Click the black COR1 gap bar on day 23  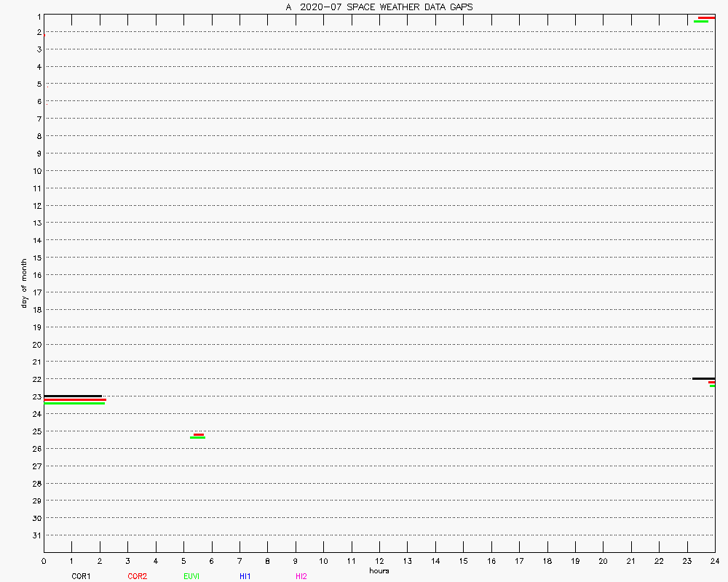click(x=73, y=396)
